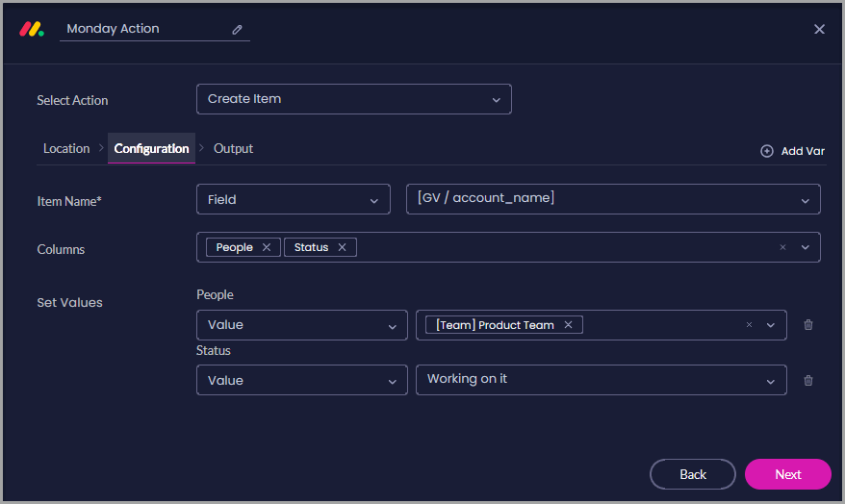Click the Next button
845x504 pixels.
tap(788, 474)
